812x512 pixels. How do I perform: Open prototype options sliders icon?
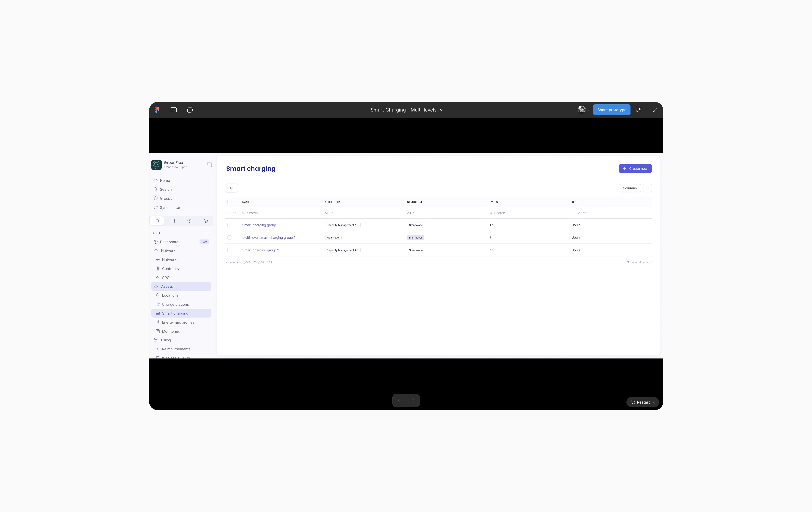coord(638,110)
